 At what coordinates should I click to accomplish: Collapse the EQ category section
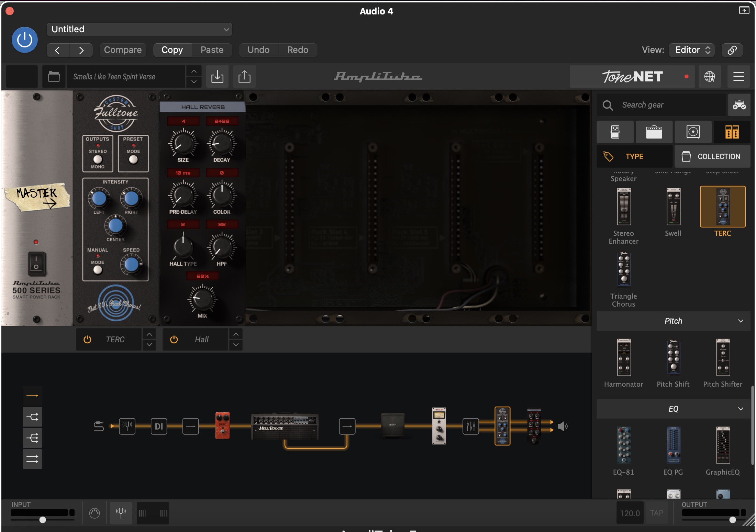[673, 409]
